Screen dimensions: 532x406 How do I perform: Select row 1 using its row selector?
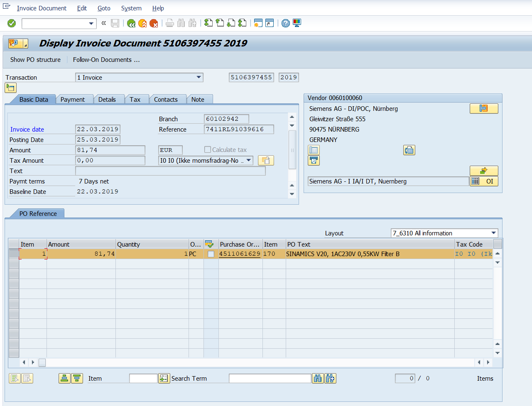point(14,254)
